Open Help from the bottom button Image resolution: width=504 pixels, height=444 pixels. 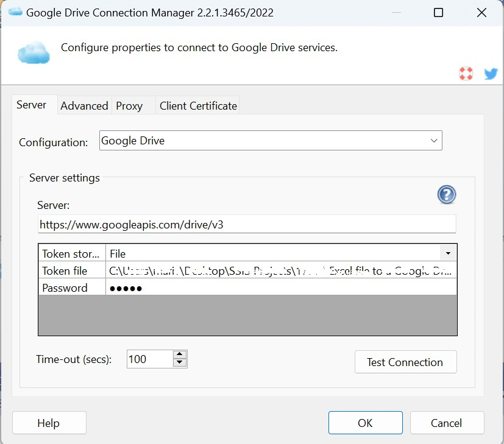pos(49,423)
